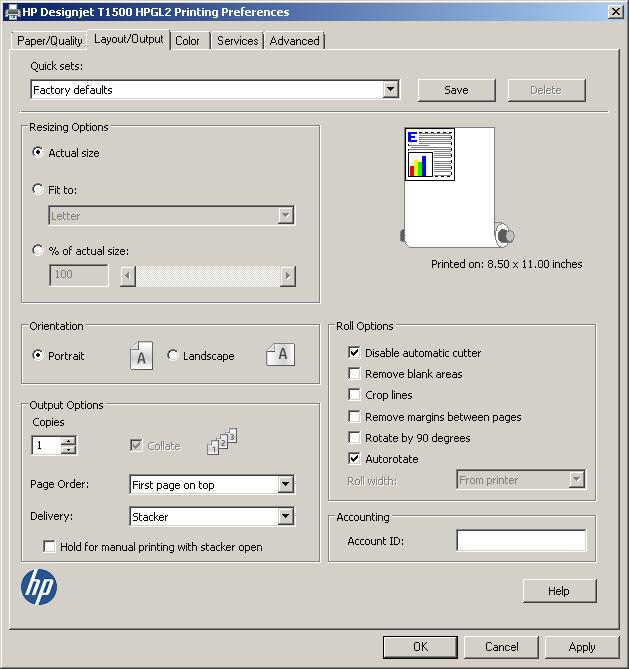Screen dimensions: 629x669
Task: Click the Copies number field
Action: click(x=47, y=445)
